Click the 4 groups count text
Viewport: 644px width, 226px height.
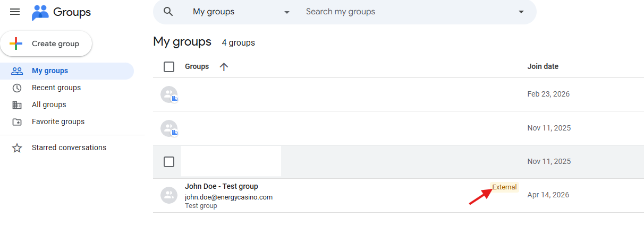coord(238,42)
